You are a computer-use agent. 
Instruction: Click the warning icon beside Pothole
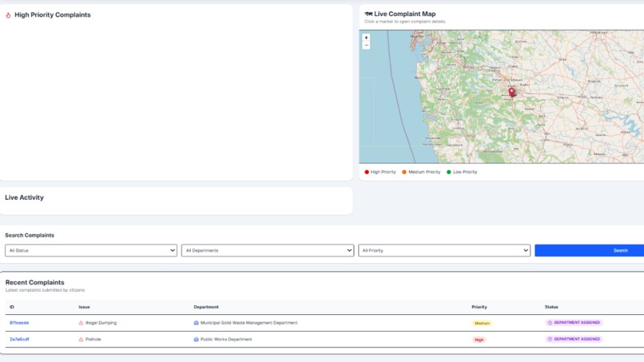point(81,340)
